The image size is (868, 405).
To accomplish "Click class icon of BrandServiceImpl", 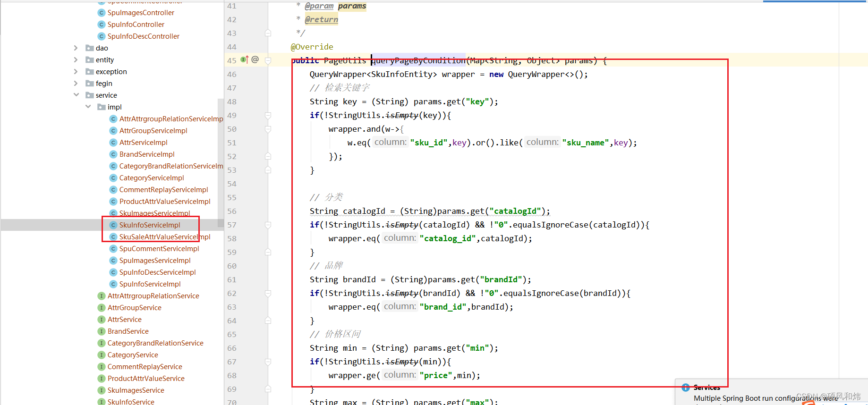I will coord(113,154).
